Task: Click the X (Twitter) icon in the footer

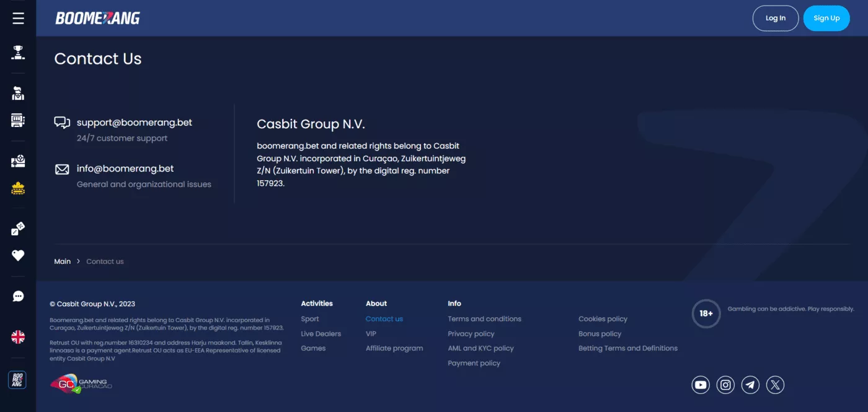Action: [x=776, y=385]
